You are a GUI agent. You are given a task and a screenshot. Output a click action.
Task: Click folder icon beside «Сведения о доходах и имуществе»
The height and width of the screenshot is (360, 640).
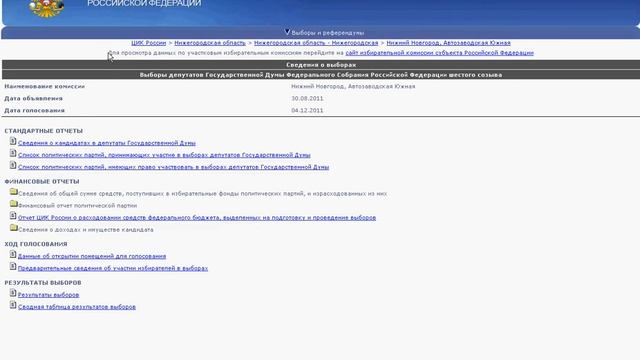tap(13, 227)
